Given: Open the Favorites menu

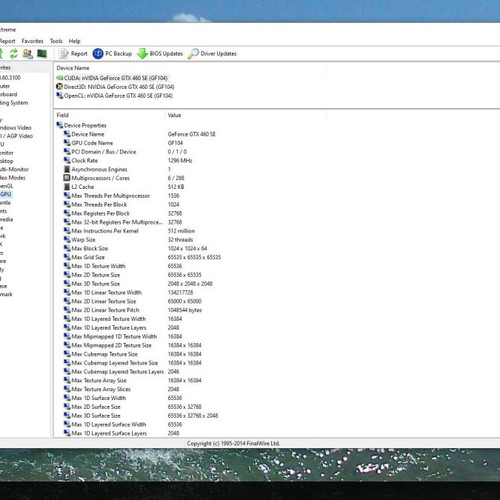Looking at the screenshot, I should [32, 41].
